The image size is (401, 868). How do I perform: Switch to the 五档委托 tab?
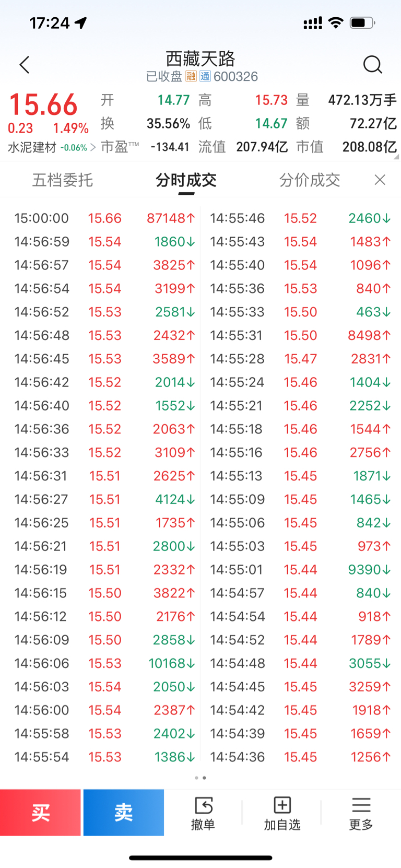coord(63,180)
